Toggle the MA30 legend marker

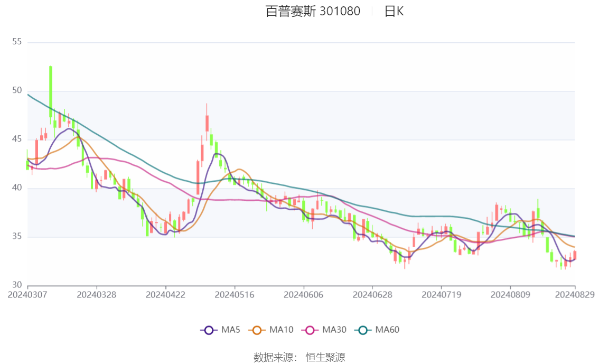pyautogui.click(x=310, y=330)
